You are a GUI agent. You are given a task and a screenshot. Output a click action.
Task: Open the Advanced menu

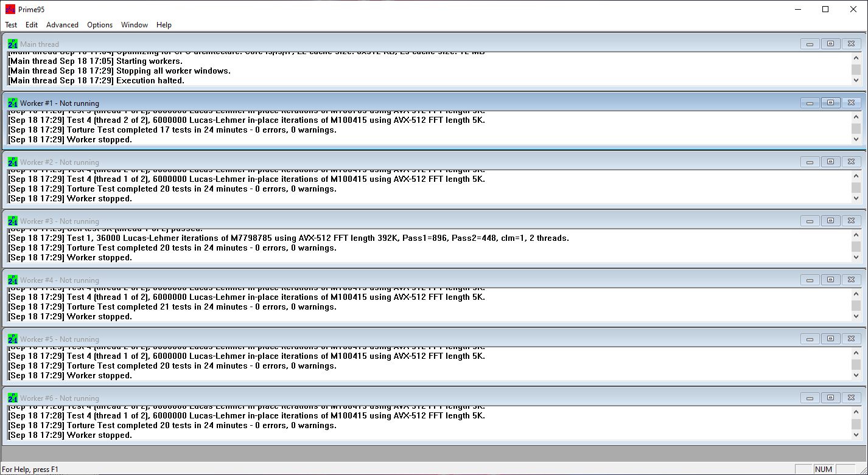(62, 25)
